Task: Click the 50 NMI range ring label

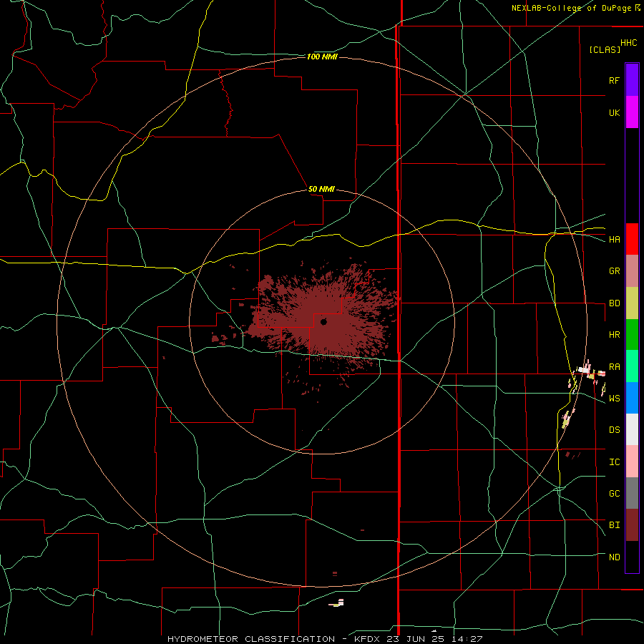Action: [321, 189]
